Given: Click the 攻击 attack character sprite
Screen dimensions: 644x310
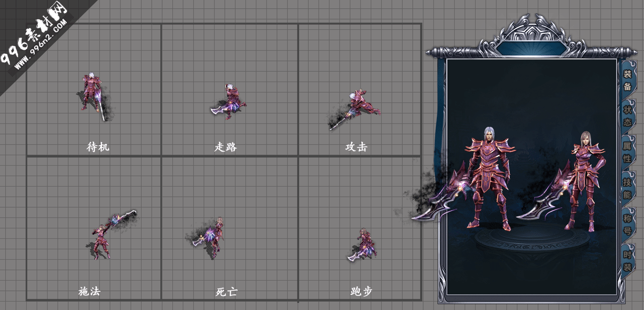Looking at the screenshot, I should pos(354,109).
